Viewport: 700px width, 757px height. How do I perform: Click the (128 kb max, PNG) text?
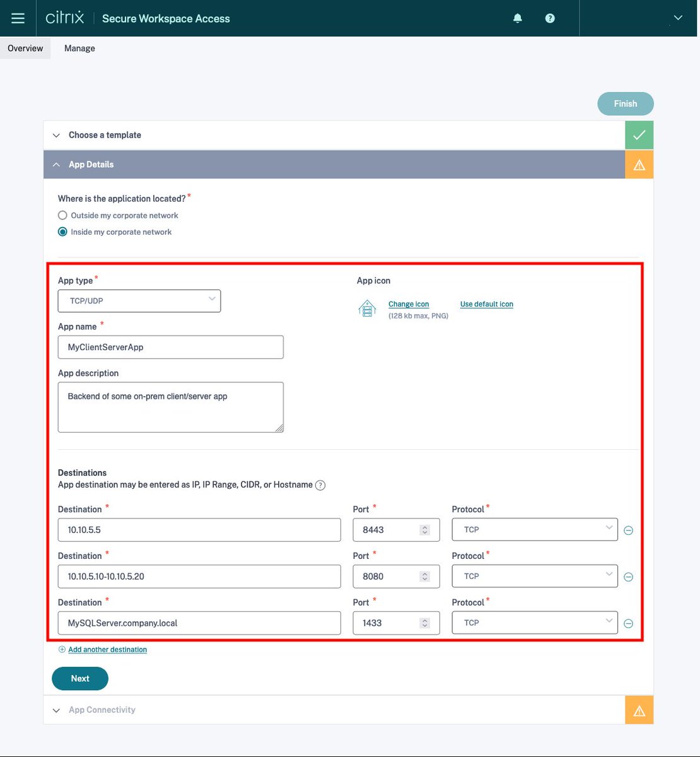coord(418,315)
